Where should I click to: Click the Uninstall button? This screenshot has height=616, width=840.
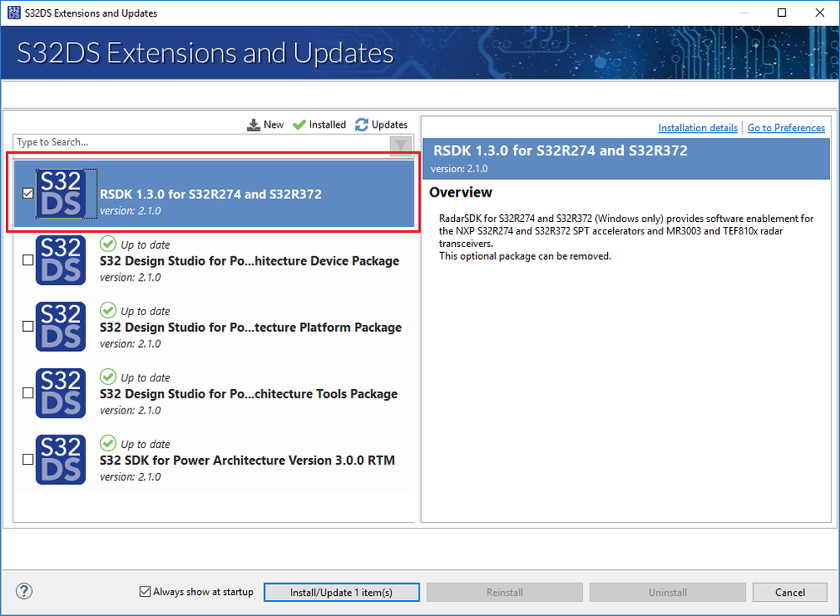(668, 592)
